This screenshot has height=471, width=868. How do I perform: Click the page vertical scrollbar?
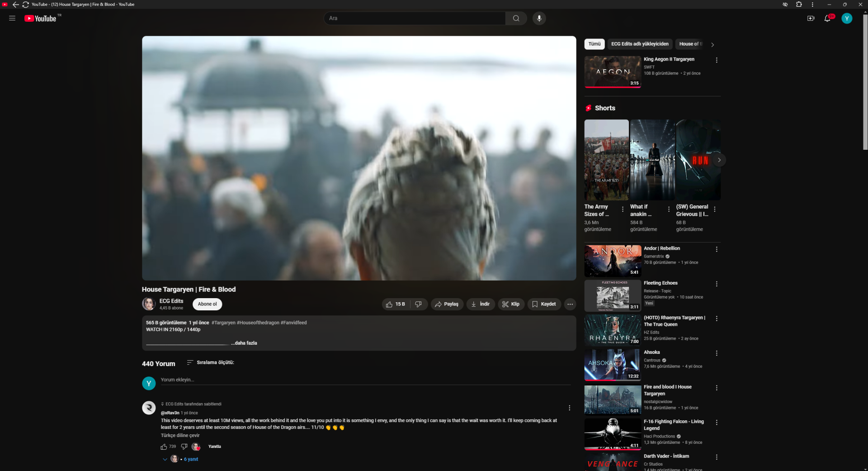[x=865, y=81]
